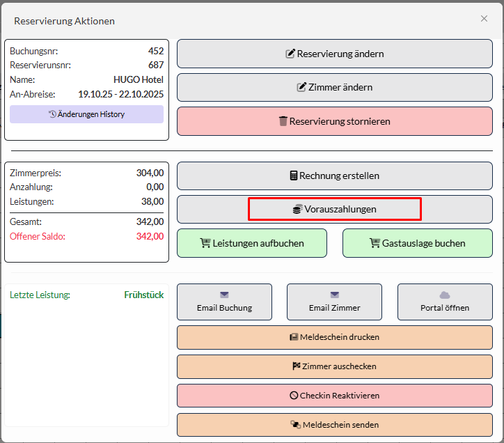This screenshot has height=443, width=504.
Task: Click the history clock icon in Änderungen History
Action: tap(52, 114)
